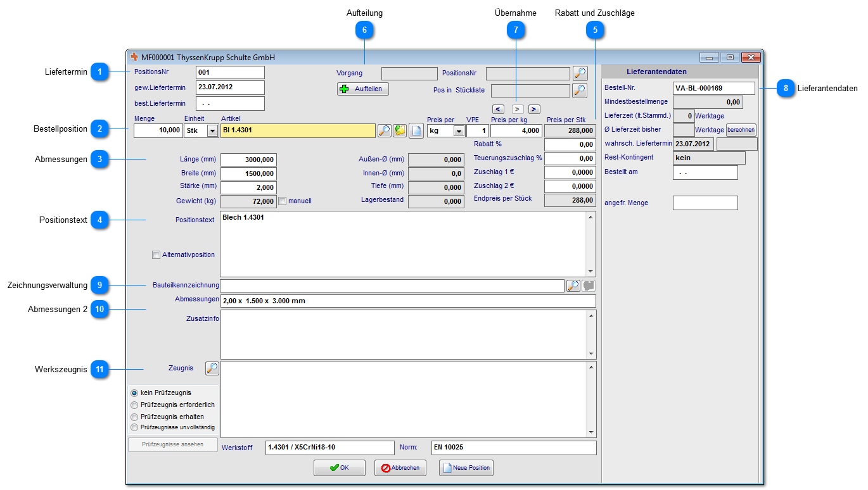The width and height of the screenshot is (868, 490).
Task: Click the application icon in title bar
Action: [x=134, y=57]
